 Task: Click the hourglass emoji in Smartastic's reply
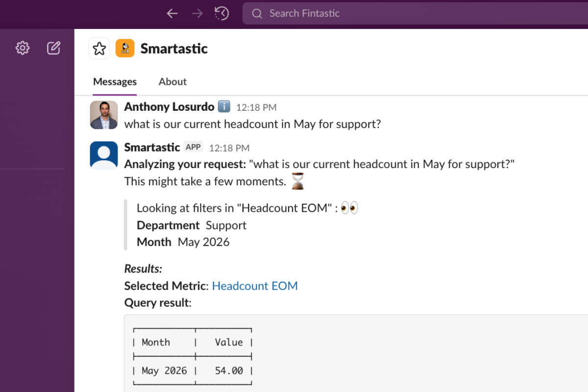(x=297, y=181)
